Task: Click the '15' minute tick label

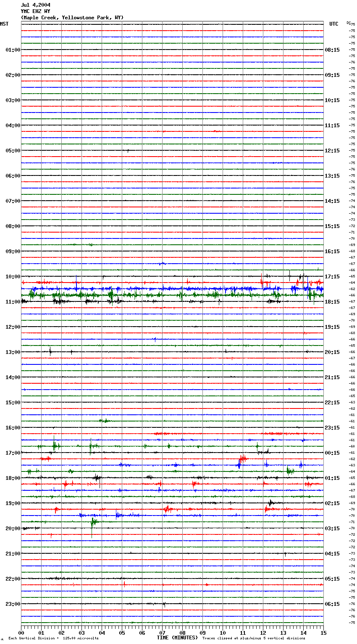Action: click(x=323, y=633)
